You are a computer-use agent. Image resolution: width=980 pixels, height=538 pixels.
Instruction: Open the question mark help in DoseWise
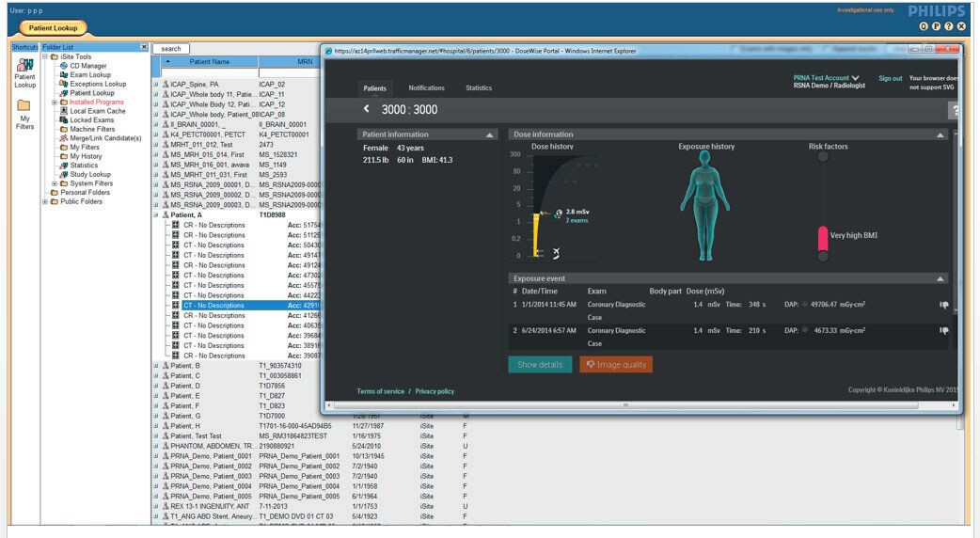click(955, 111)
